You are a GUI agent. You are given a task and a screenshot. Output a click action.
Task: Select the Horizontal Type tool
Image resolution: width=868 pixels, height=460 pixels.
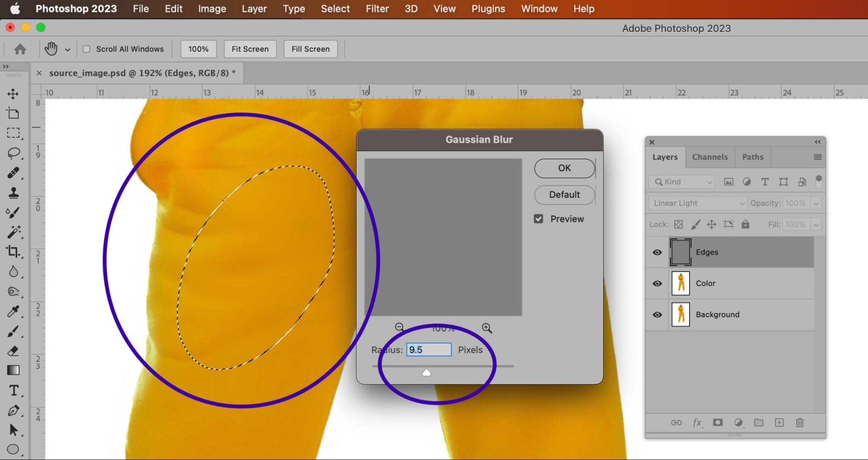click(13, 391)
